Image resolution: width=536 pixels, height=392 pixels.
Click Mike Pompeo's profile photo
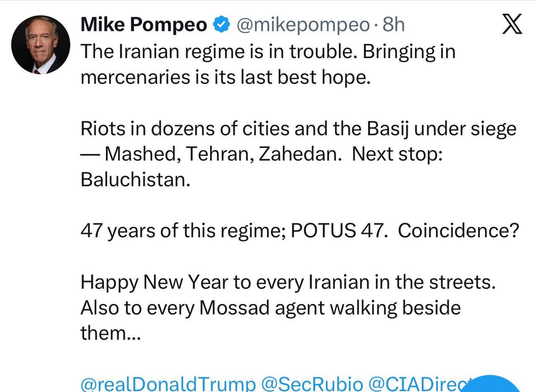pos(41,45)
